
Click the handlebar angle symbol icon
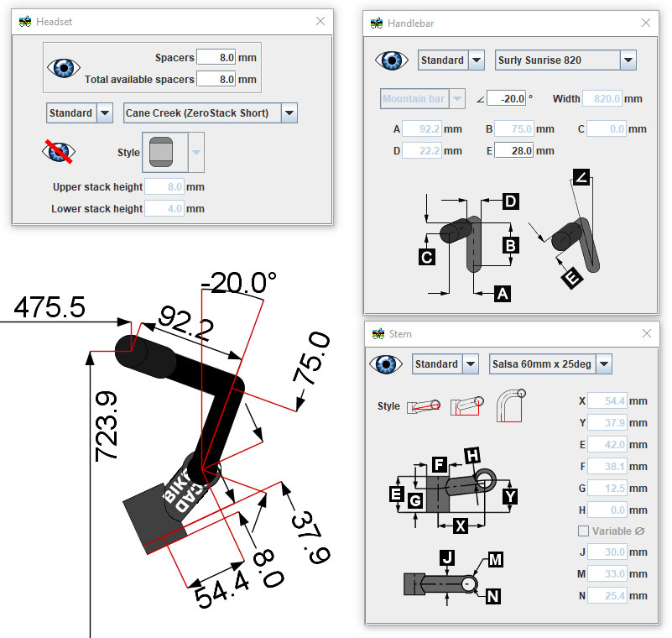click(479, 99)
